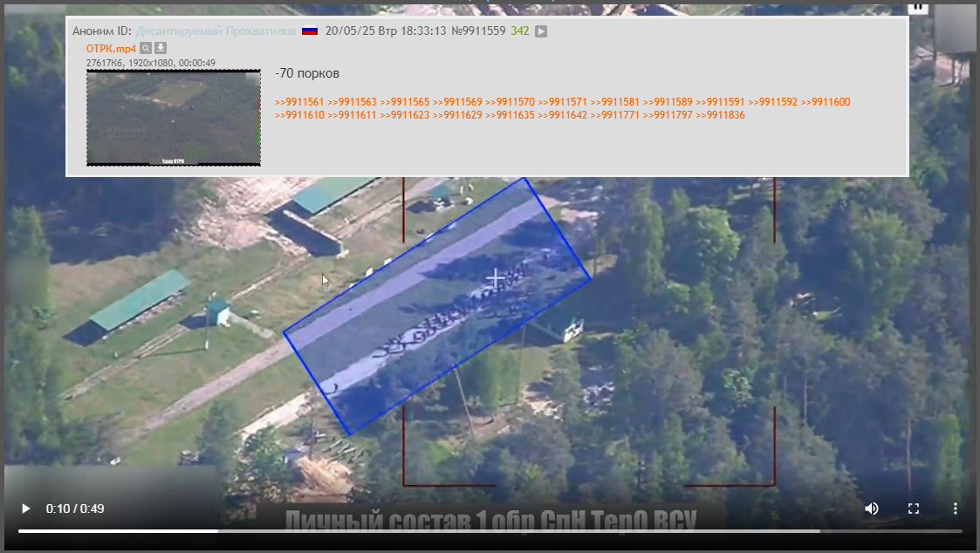The height and width of the screenshot is (553, 980).
Task: Open the ОТРК.mp4 video thumbnail
Action: click(x=174, y=118)
